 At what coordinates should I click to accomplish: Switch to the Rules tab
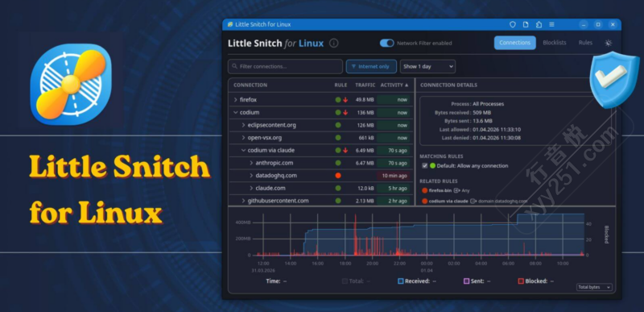click(585, 43)
